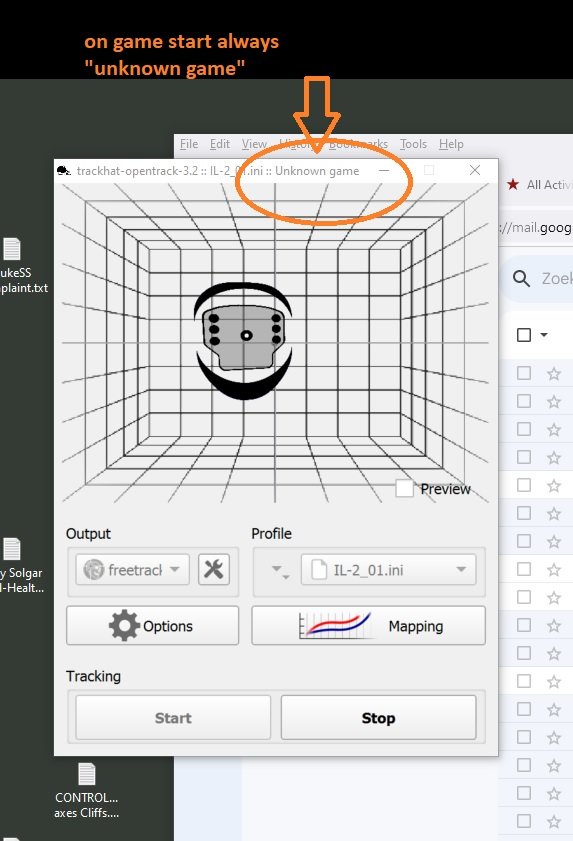Close the opentrack window
This screenshot has height=841, width=573.
click(x=475, y=171)
